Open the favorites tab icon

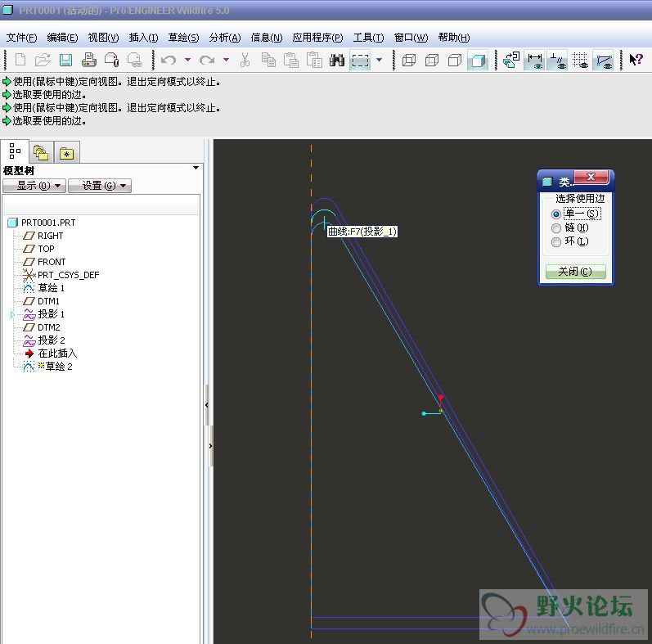point(66,153)
